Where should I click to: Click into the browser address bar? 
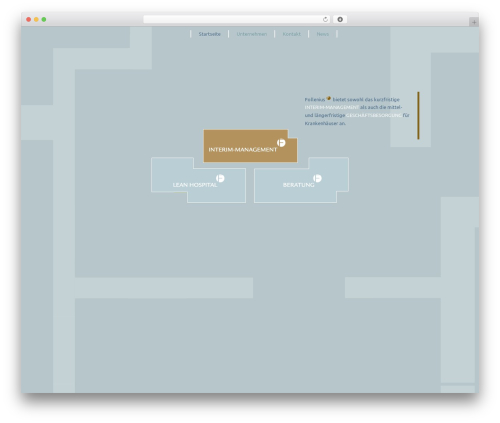tap(233, 20)
